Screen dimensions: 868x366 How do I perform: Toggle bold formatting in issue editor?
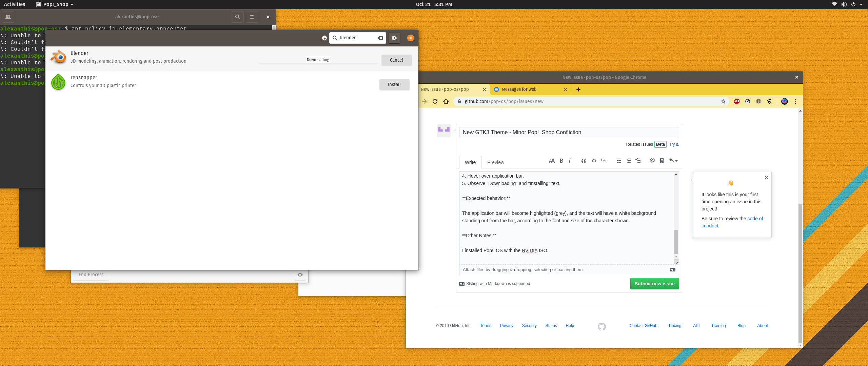(561, 161)
